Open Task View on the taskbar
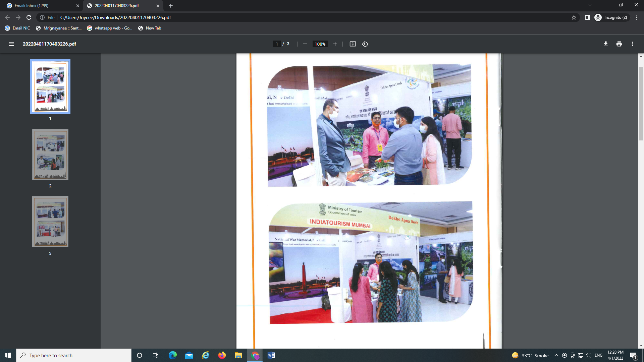This screenshot has width=644, height=362. [x=156, y=355]
